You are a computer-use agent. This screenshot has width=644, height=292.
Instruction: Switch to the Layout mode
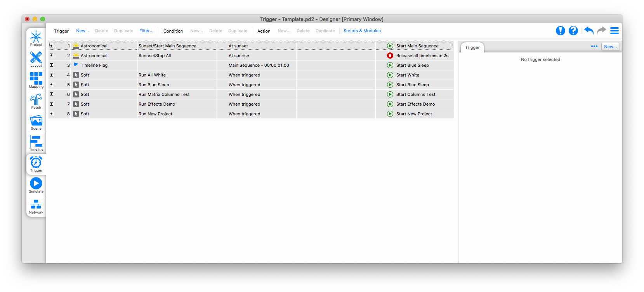[36, 59]
